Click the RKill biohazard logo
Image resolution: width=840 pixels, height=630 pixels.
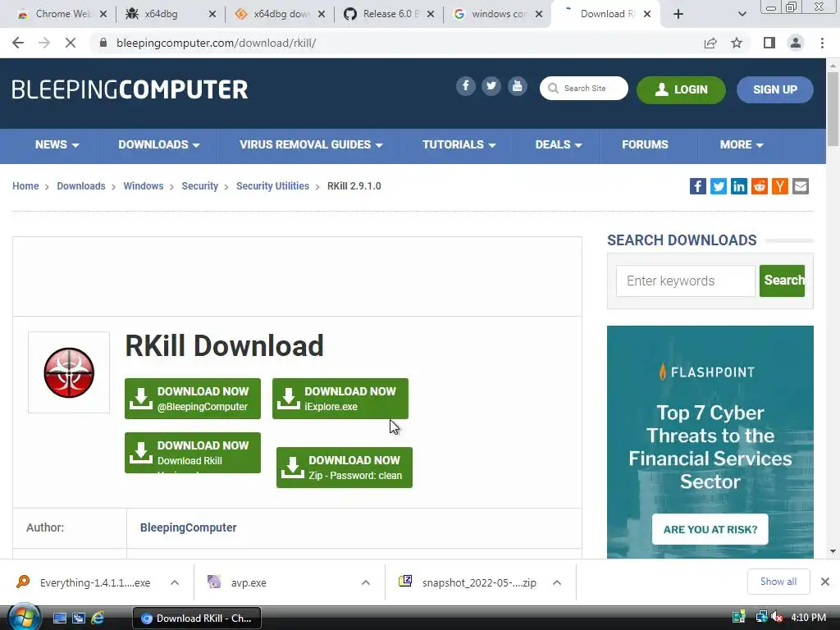tap(69, 373)
